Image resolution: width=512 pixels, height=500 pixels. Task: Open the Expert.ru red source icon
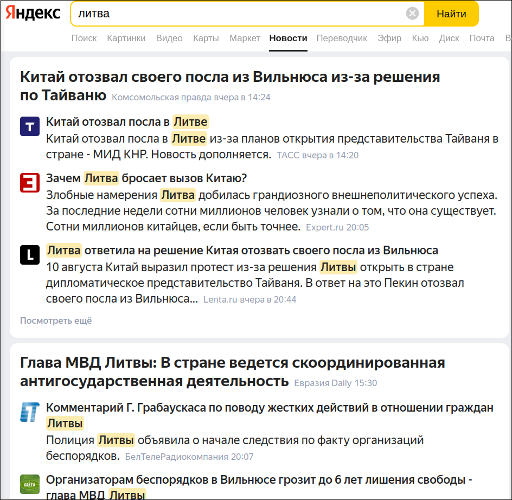coord(30,182)
